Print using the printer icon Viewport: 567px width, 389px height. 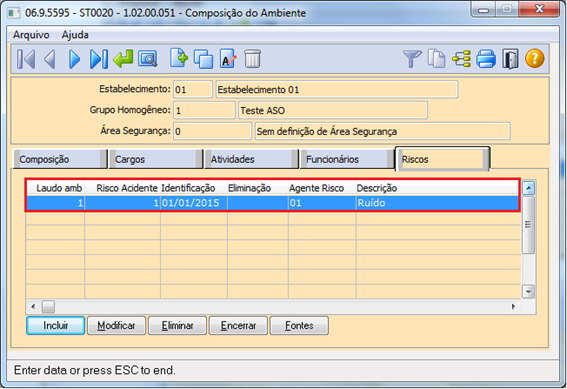click(x=486, y=59)
